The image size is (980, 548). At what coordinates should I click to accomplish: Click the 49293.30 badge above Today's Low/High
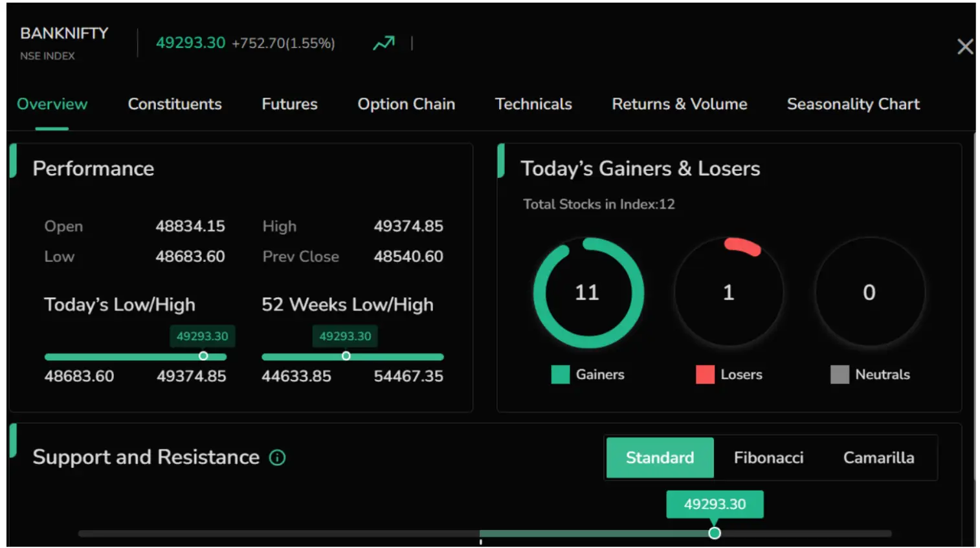tap(203, 336)
